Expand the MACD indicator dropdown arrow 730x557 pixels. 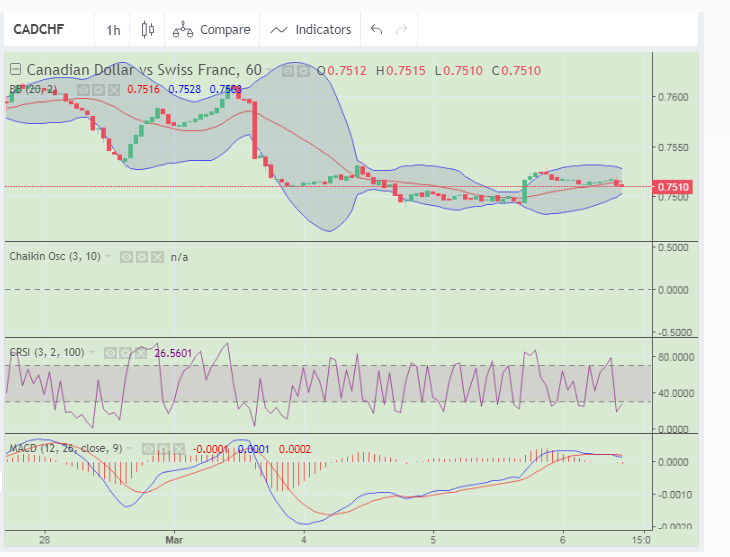pyautogui.click(x=129, y=448)
